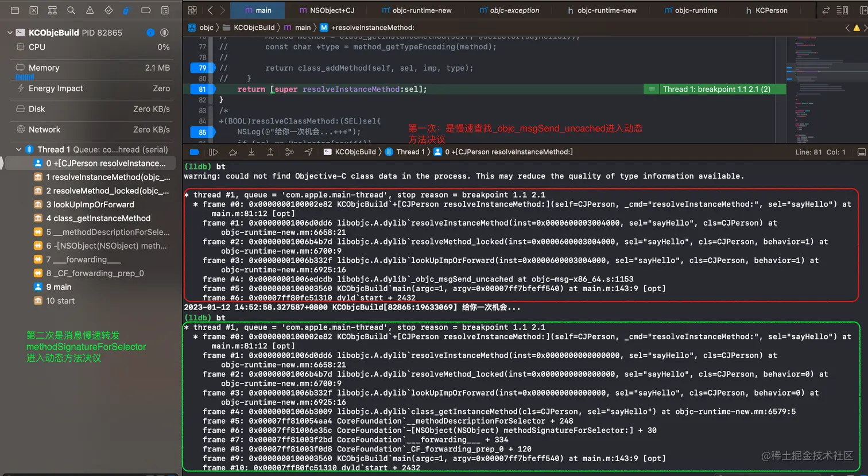Image resolution: width=868 pixels, height=476 pixels.
Task: Click the process view options icon beside KCObjcBuild
Action: [164, 33]
